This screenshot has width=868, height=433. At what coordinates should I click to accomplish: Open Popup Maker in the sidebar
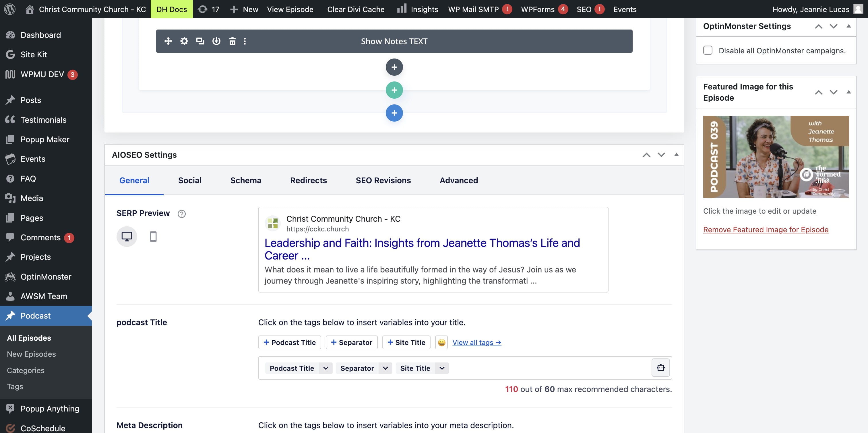point(46,139)
